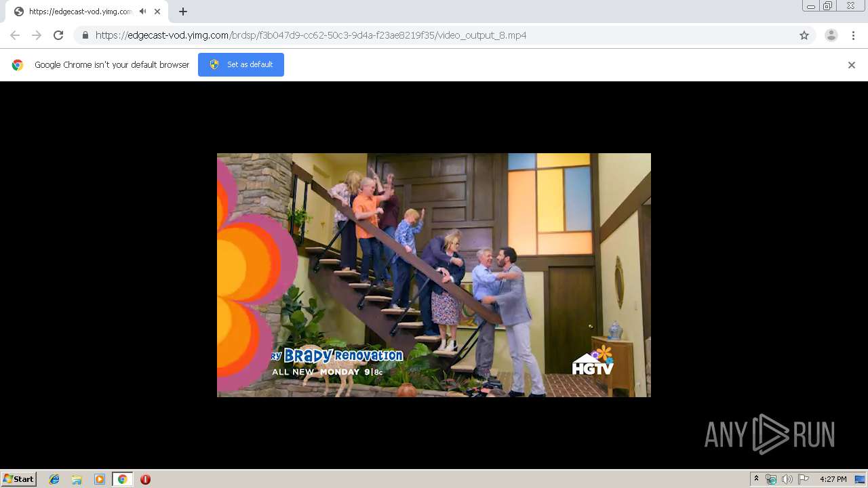View site info via lock icon
Screen dimensions: 868x488
pos(85,35)
